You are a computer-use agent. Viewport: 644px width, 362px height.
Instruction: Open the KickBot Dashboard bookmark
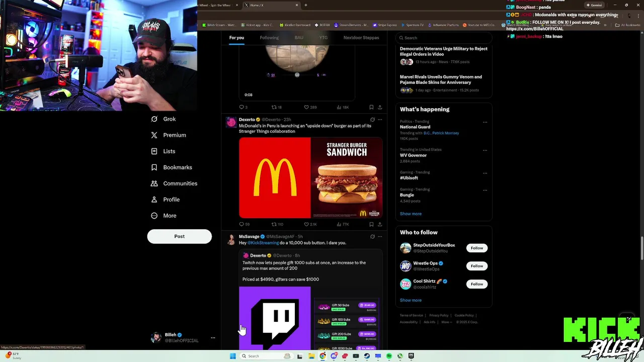[294, 25]
